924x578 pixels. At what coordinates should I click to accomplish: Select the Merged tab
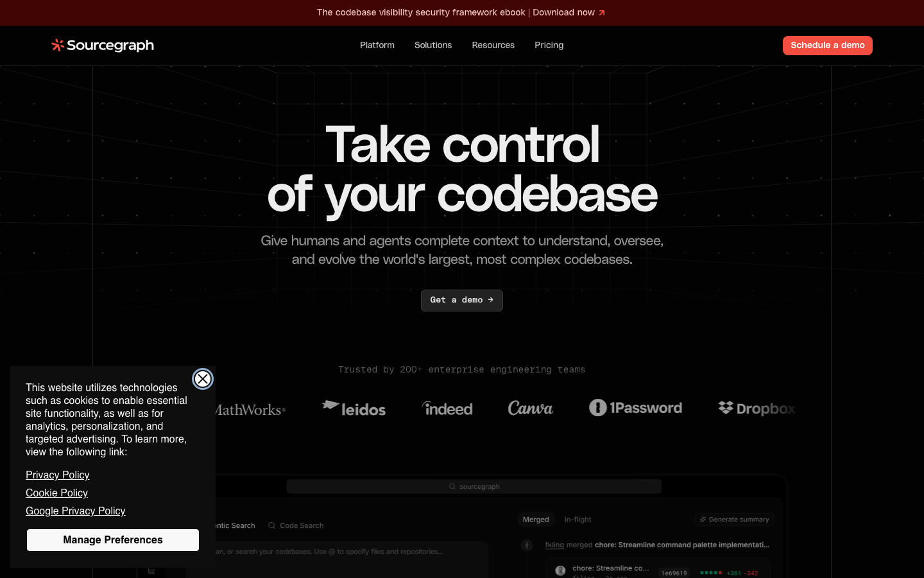tap(536, 520)
